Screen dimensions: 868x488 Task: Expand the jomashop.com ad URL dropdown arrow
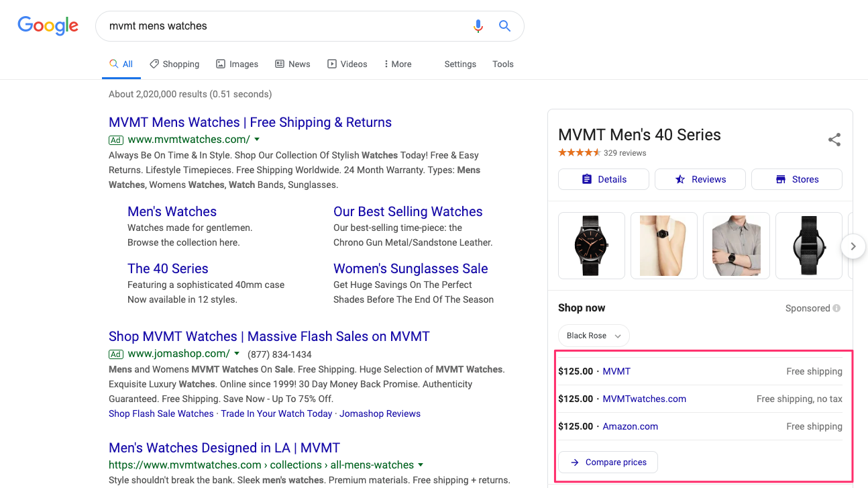(x=237, y=354)
